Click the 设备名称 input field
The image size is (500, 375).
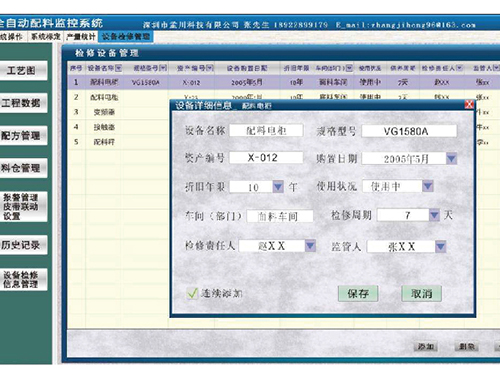(266, 130)
